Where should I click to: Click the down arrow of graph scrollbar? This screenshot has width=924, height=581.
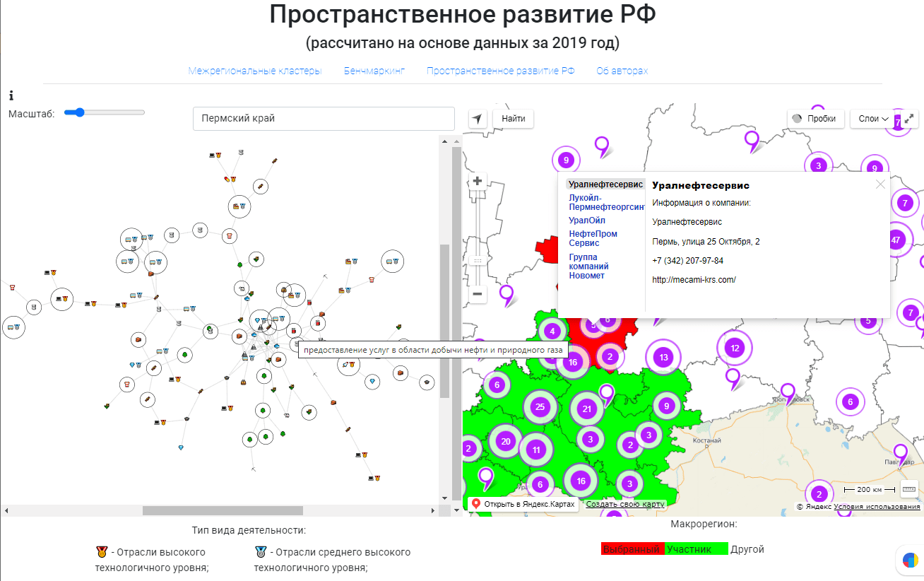[444, 498]
